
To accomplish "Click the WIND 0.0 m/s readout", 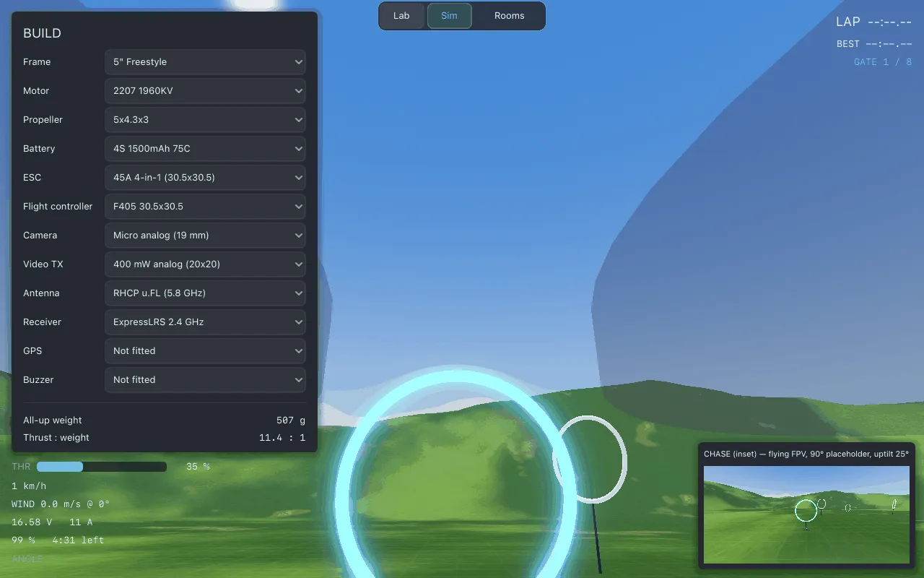I will 61,504.
